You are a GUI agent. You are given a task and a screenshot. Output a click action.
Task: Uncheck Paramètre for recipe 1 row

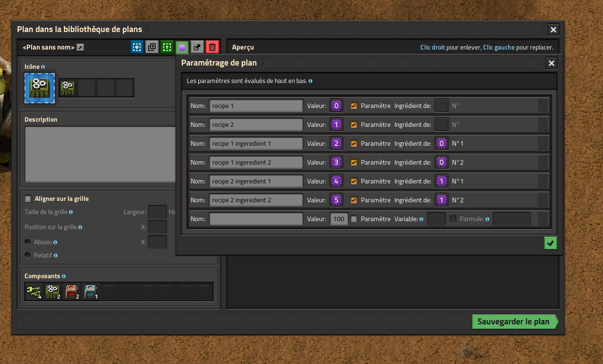354,106
